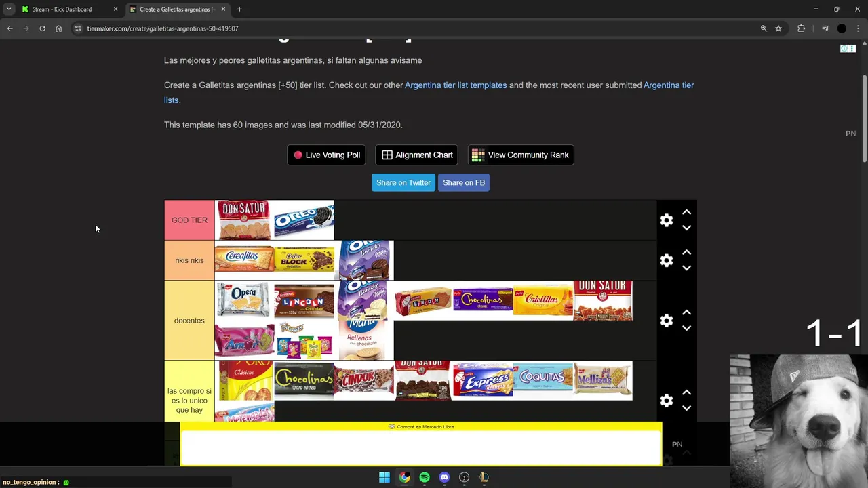Go back to previous page

[x=9, y=28]
